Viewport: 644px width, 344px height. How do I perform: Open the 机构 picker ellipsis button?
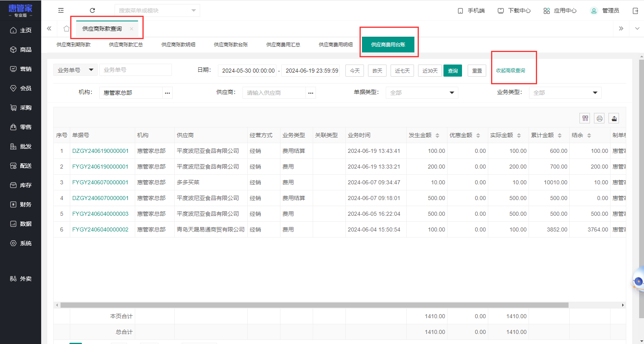pyautogui.click(x=167, y=93)
